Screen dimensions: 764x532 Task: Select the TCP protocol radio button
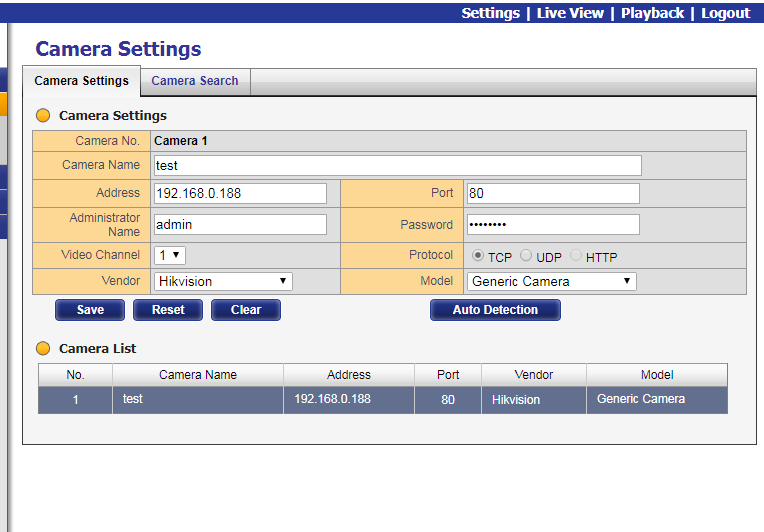(x=478, y=256)
